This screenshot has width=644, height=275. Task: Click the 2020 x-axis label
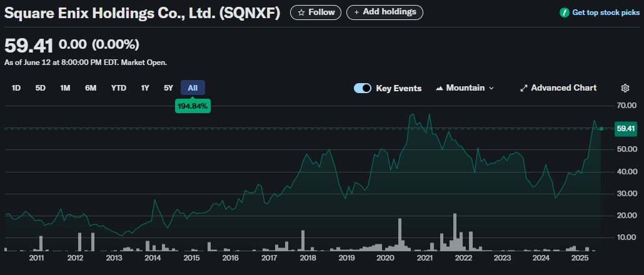pyautogui.click(x=385, y=258)
